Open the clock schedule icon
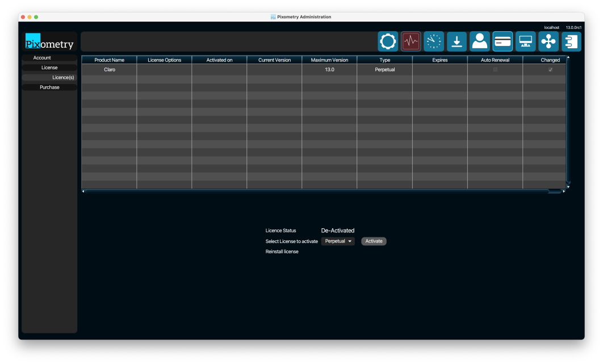 (x=434, y=41)
